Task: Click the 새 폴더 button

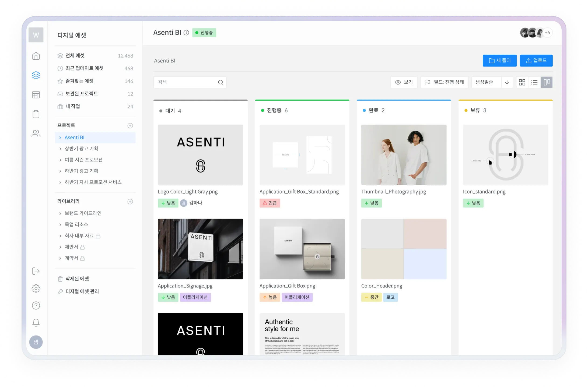Action: pyautogui.click(x=500, y=61)
